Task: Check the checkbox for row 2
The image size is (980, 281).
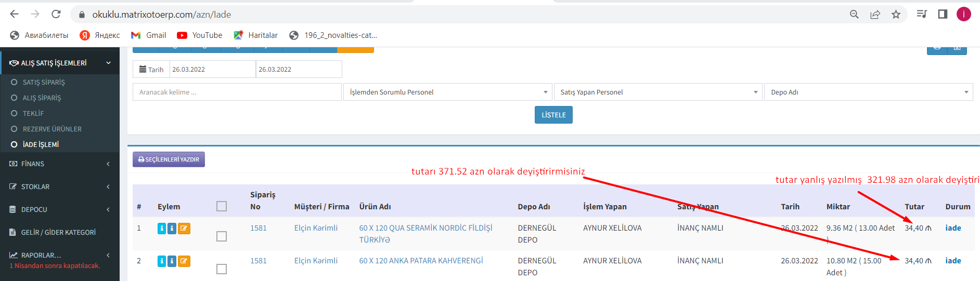Action: point(222,269)
